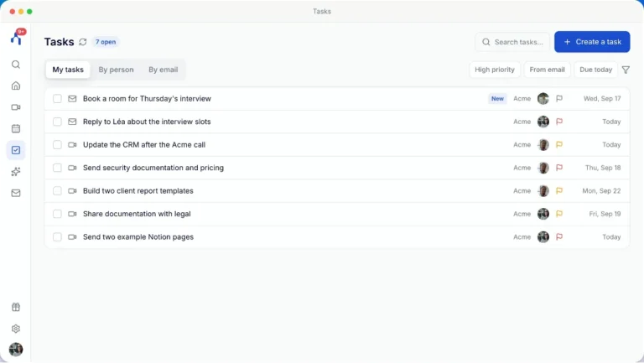644x363 pixels.
Task: Open task Send security documentation and pricing
Action: [153, 168]
